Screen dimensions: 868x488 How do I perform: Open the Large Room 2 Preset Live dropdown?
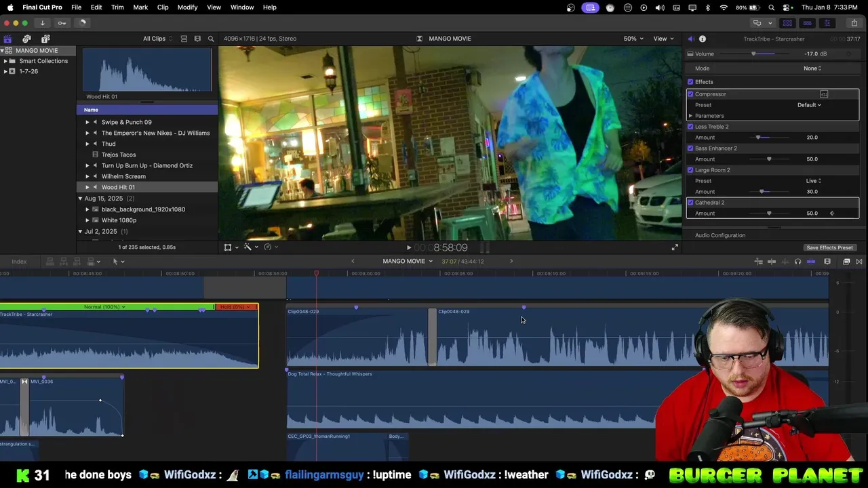pyautogui.click(x=814, y=181)
